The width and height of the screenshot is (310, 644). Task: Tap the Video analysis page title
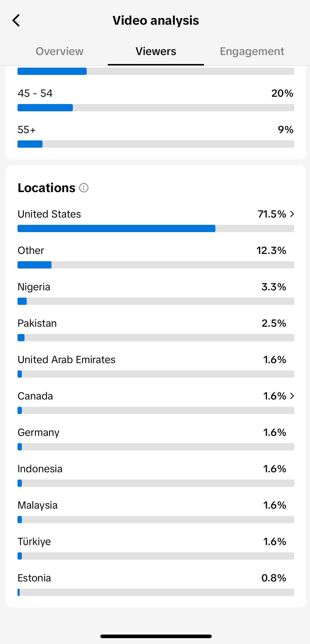[156, 21]
